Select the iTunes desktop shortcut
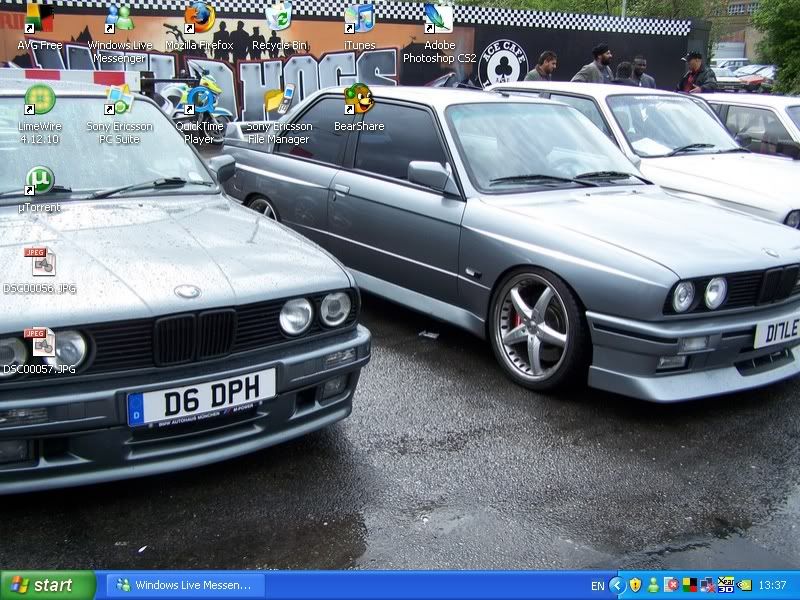800x600 pixels. [x=359, y=19]
